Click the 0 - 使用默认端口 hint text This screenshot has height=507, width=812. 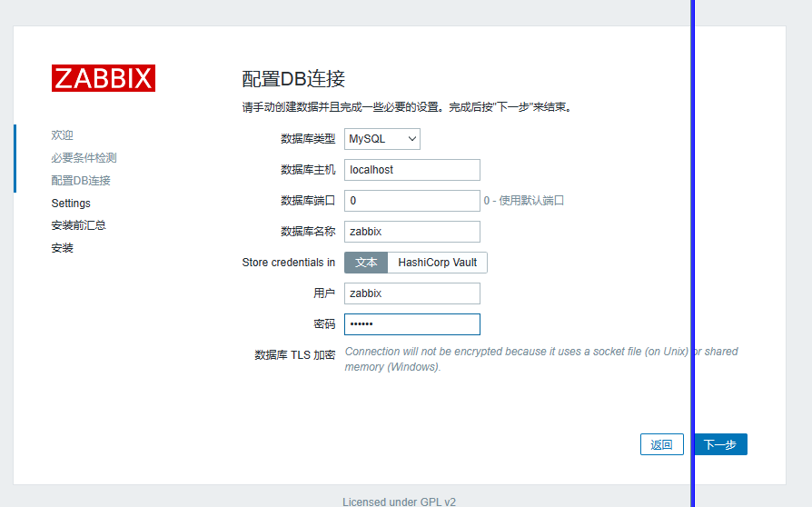pyautogui.click(x=523, y=201)
